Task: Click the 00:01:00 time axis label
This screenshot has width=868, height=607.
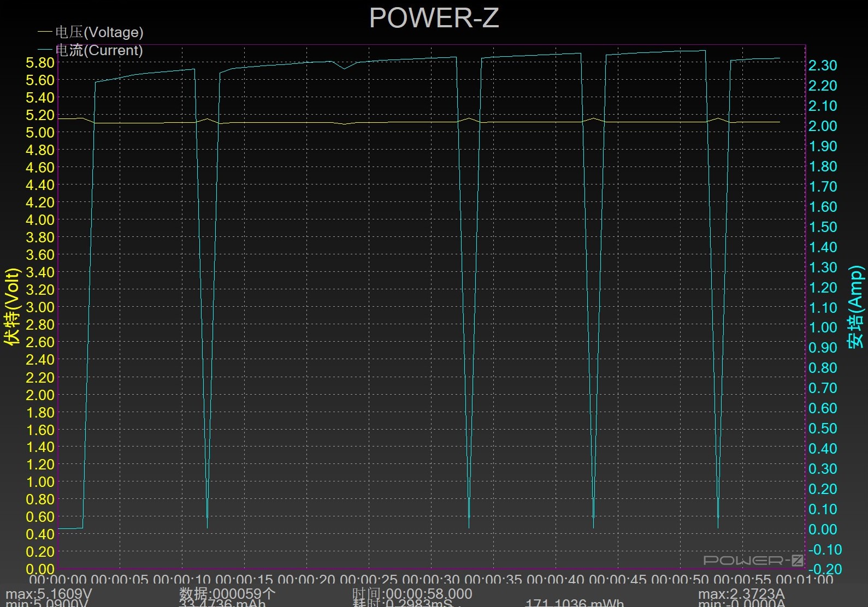Action: point(805,580)
